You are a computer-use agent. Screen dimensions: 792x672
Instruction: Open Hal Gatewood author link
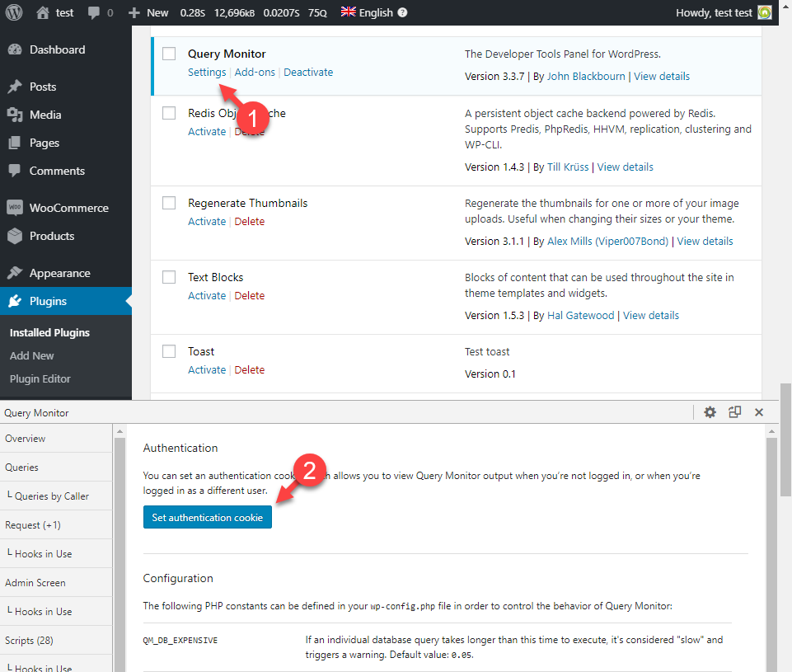tap(581, 315)
